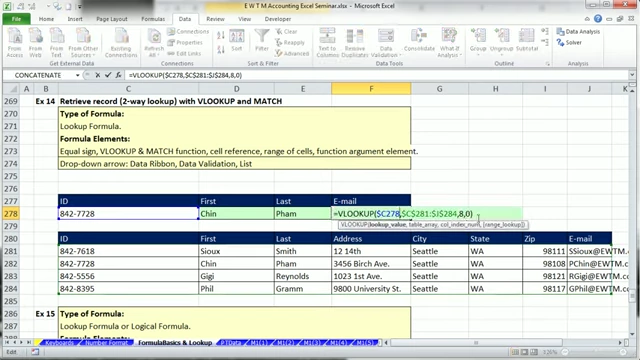Click the vertical scroll down arrow
The image size is (640, 360).
[x=632, y=334]
